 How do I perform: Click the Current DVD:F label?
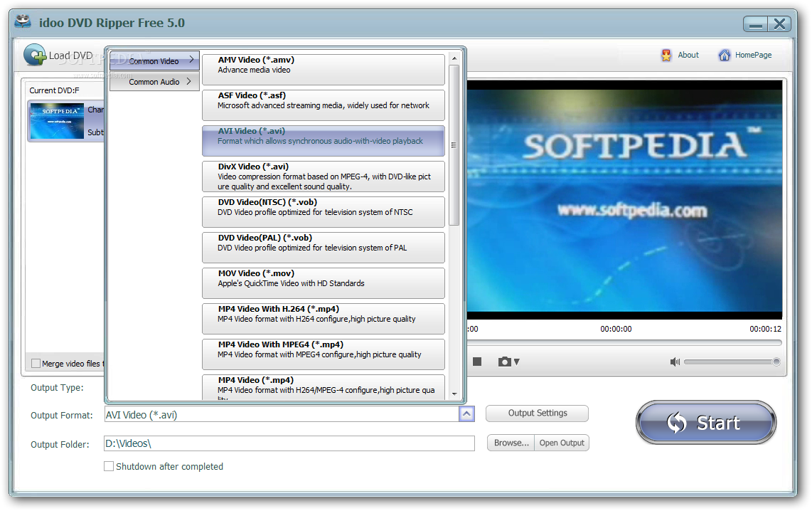tap(54, 90)
